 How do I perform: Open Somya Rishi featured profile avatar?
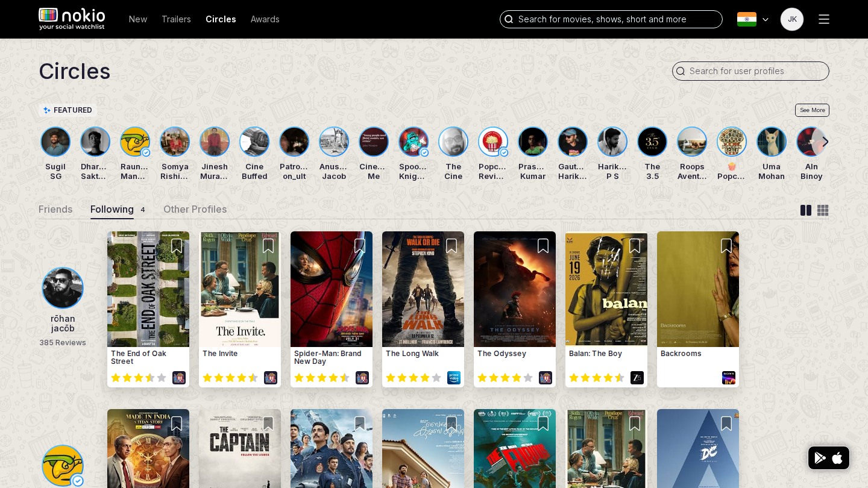point(175,142)
